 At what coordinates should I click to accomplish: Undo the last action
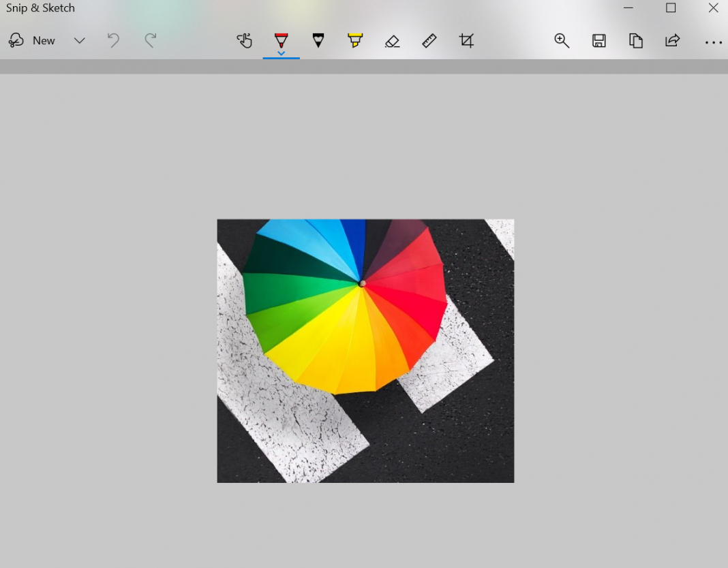click(113, 41)
